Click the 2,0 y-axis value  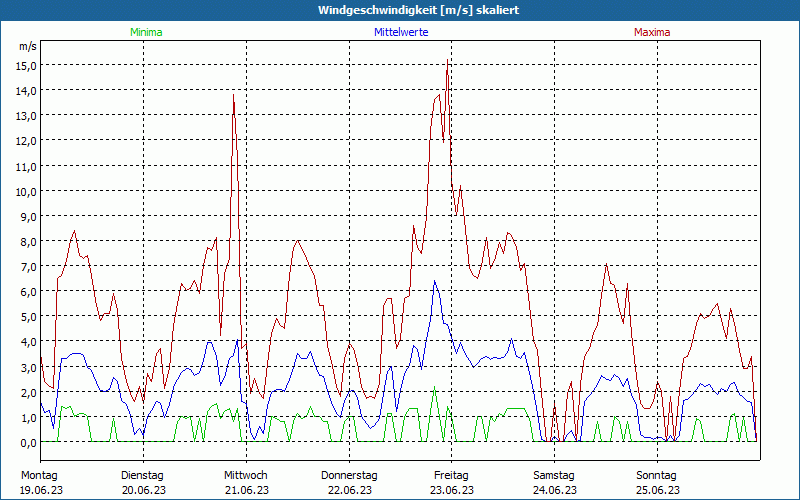click(28, 392)
